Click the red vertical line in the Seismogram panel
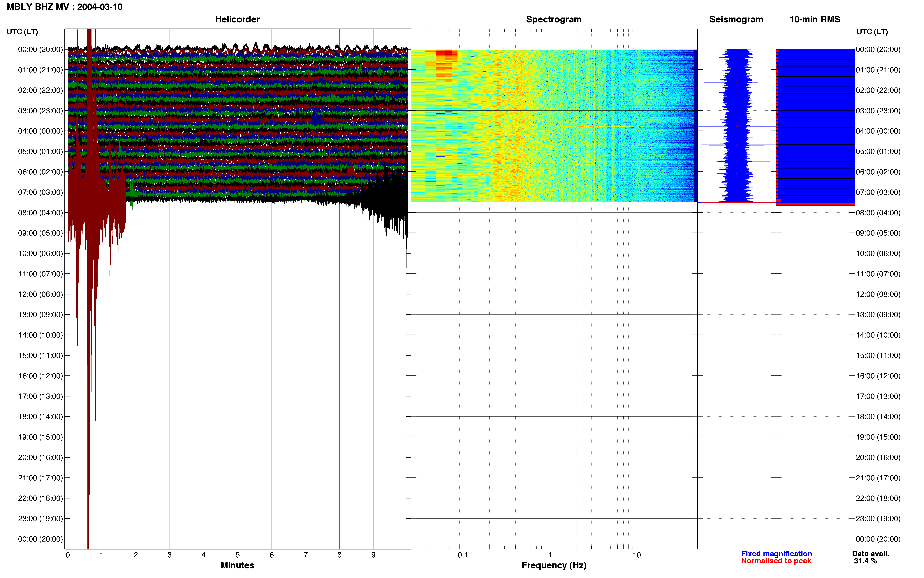The height and width of the screenshot is (578, 924). [x=737, y=126]
